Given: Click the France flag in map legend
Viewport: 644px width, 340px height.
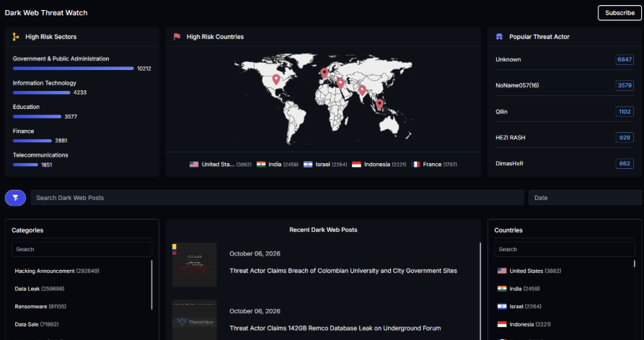Looking at the screenshot, I should click(415, 165).
